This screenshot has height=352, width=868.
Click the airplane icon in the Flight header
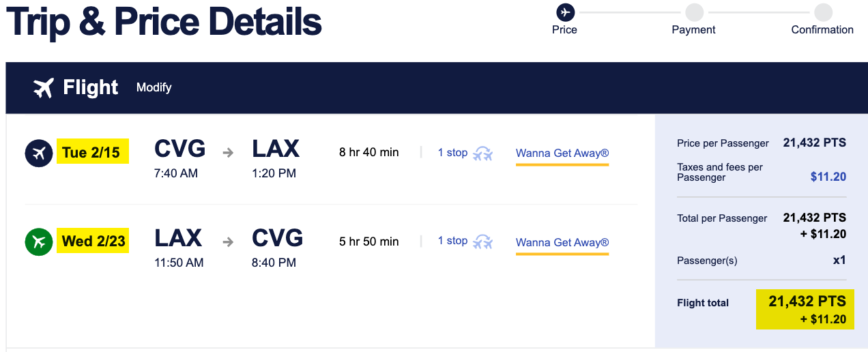point(44,88)
